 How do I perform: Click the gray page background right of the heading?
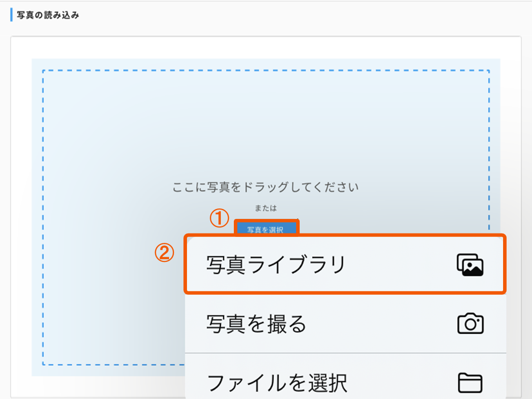pos(299,15)
